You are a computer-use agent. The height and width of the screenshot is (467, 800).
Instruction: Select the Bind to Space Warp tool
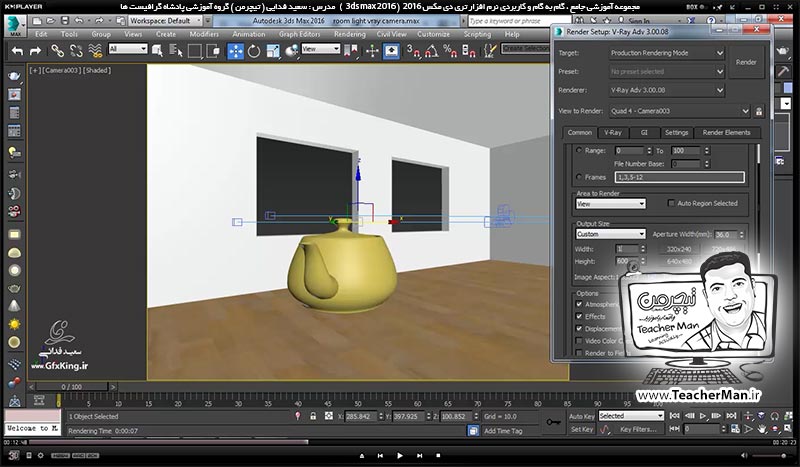pos(95,51)
